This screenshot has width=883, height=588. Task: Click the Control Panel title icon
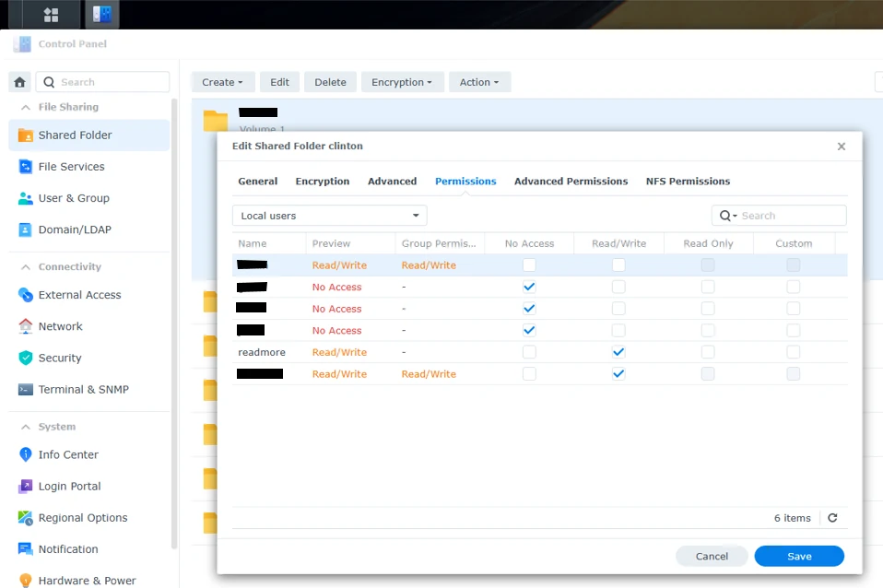[22, 44]
